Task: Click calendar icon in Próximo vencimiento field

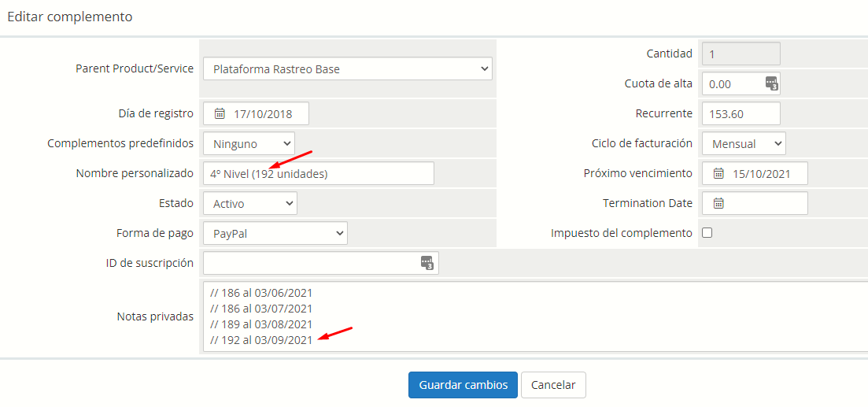Action: point(718,173)
